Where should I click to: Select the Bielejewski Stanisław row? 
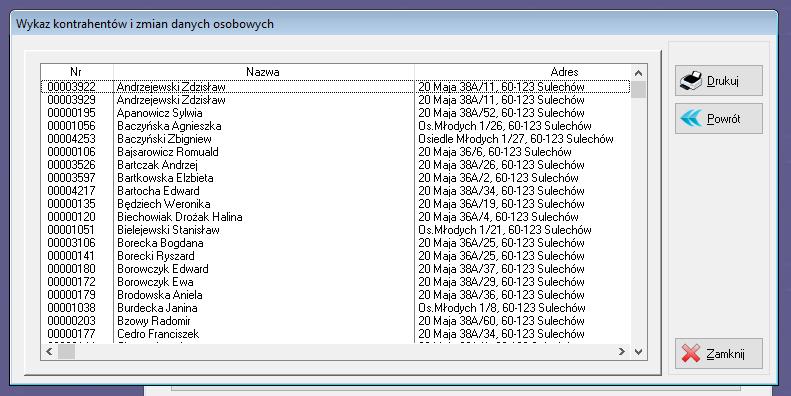336,230
